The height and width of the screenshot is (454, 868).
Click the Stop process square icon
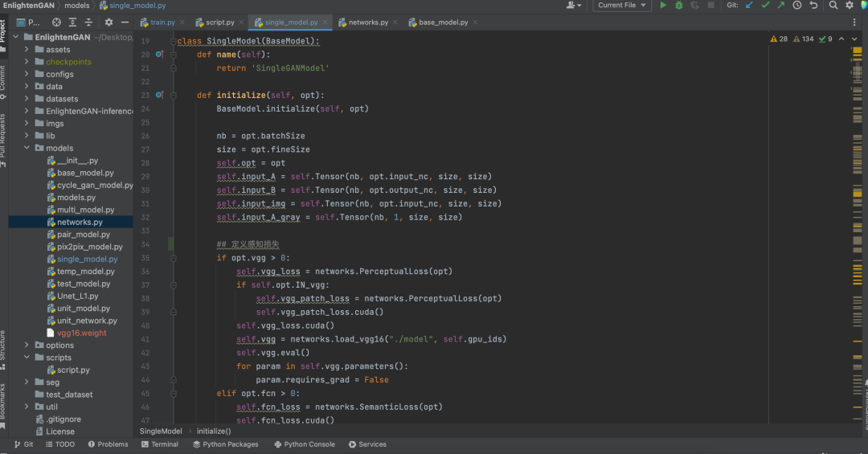[710, 6]
